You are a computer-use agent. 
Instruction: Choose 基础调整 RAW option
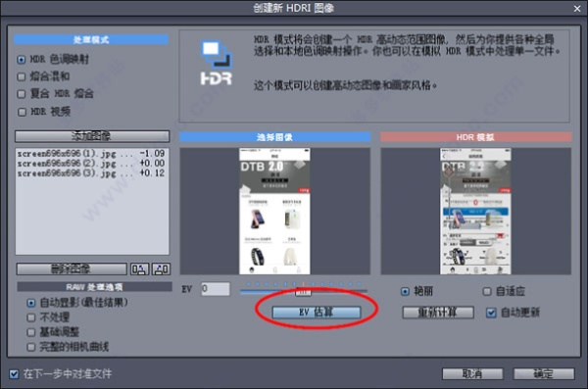[31, 332]
